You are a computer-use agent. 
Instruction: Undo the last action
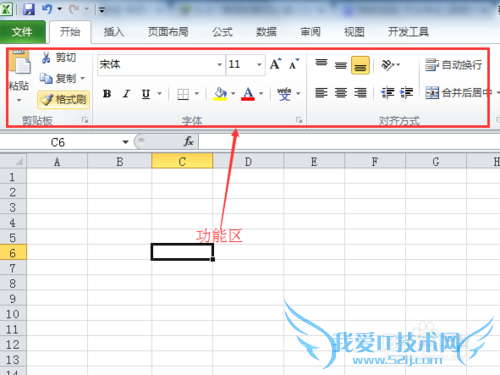pos(47,9)
